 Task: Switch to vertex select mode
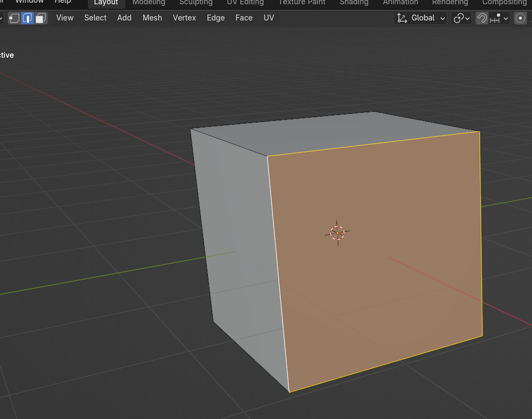pyautogui.click(x=15, y=18)
